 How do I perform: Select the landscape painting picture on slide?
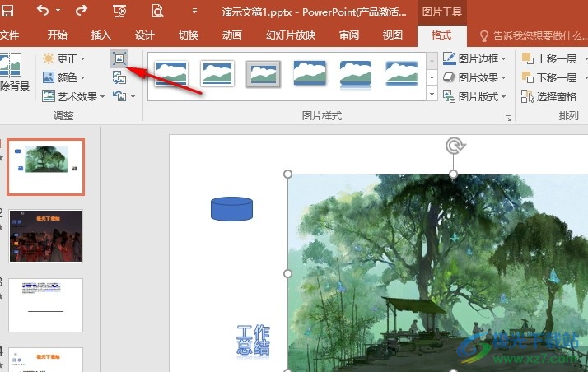coord(438,272)
